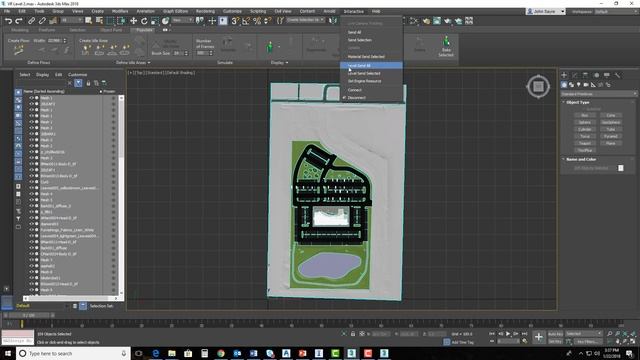640x360 pixels.
Task: Click the Select and Place icon
Action: [165, 21]
